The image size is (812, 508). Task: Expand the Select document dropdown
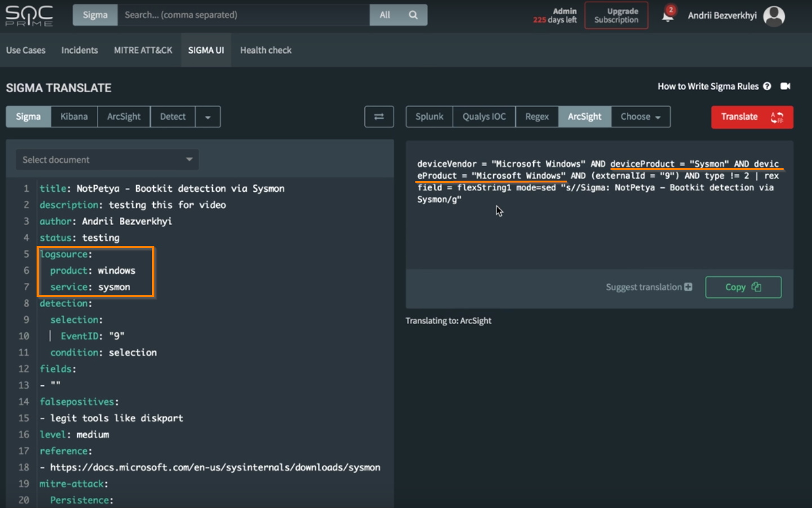107,160
